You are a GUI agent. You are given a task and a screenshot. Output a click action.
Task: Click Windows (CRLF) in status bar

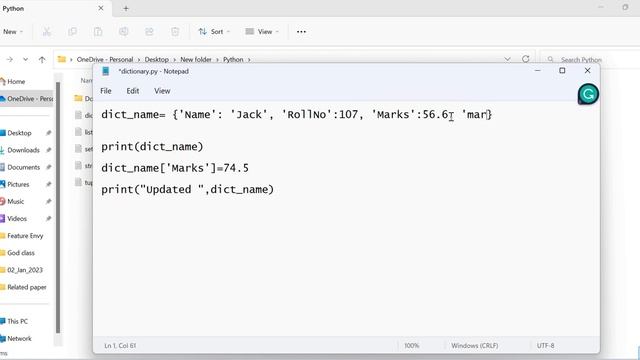(474, 346)
